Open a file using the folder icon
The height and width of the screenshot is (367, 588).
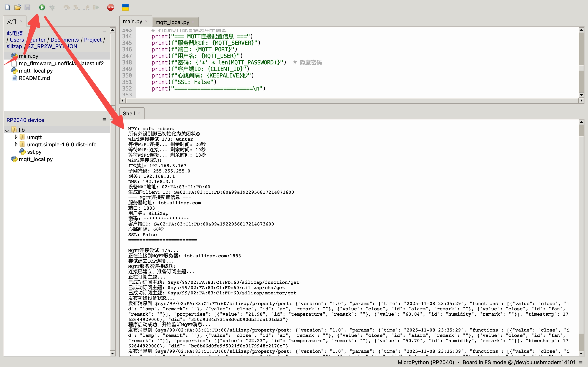(18, 7)
